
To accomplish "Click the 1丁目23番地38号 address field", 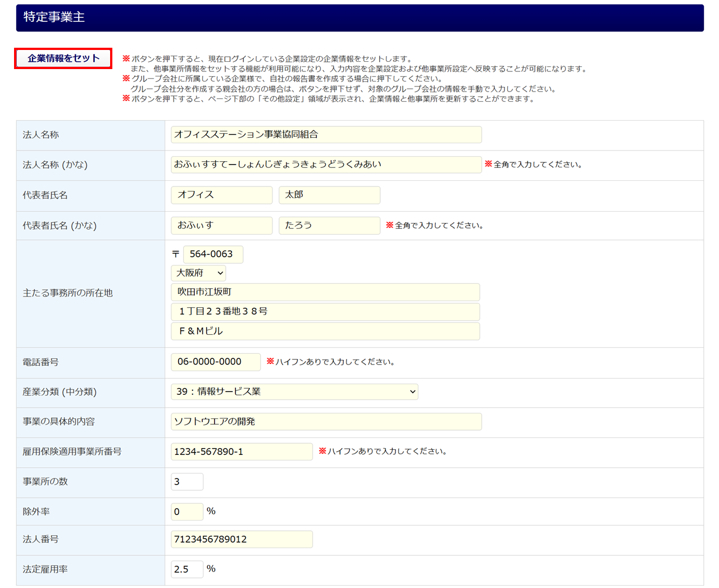I will tap(325, 312).
